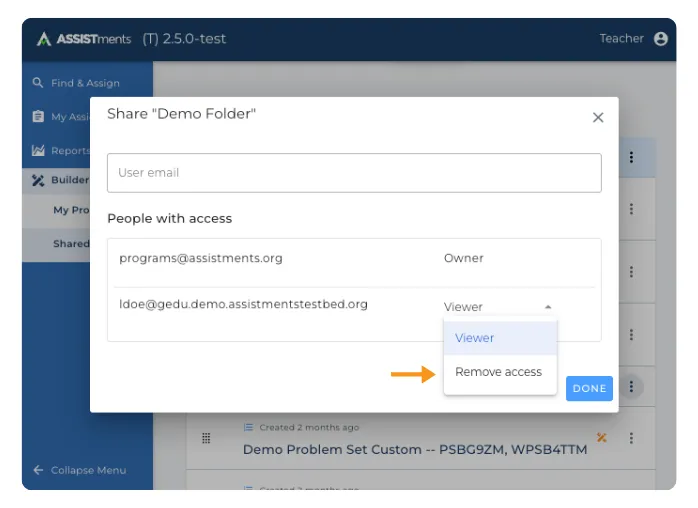This screenshot has height=508, width=698.
Task: Click the Reports chart icon
Action: (x=38, y=150)
